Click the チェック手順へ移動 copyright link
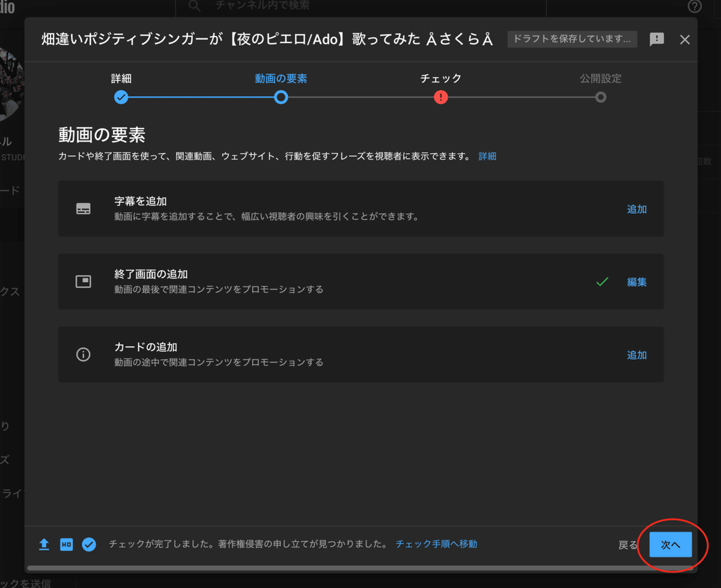Viewport: 721px width, 588px height. coord(436,544)
